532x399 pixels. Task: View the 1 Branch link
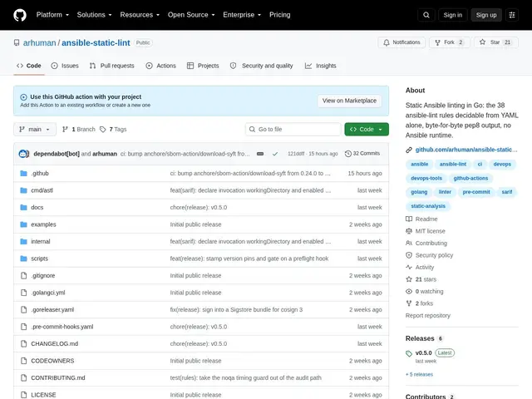(79, 130)
